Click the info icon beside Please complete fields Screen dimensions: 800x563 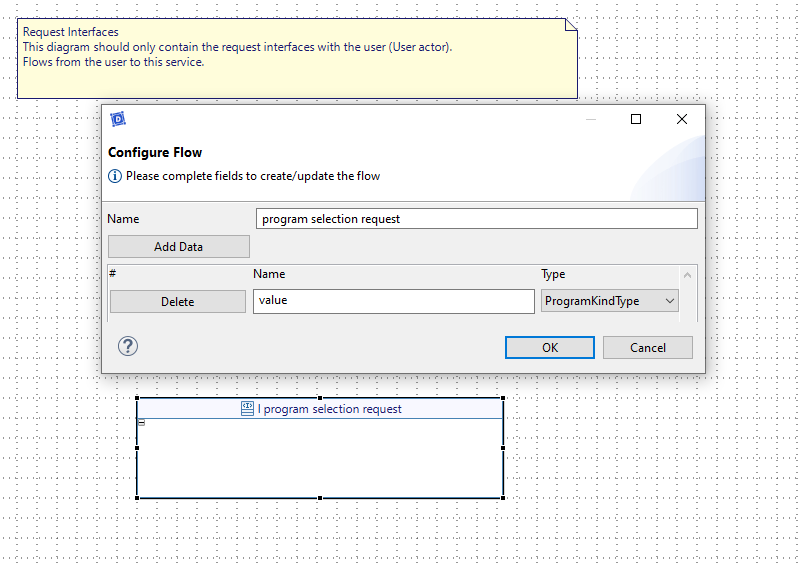pyautogui.click(x=115, y=176)
